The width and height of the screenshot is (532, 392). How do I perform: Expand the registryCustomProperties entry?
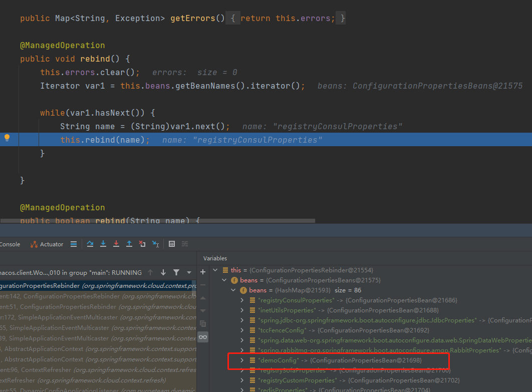242,380
